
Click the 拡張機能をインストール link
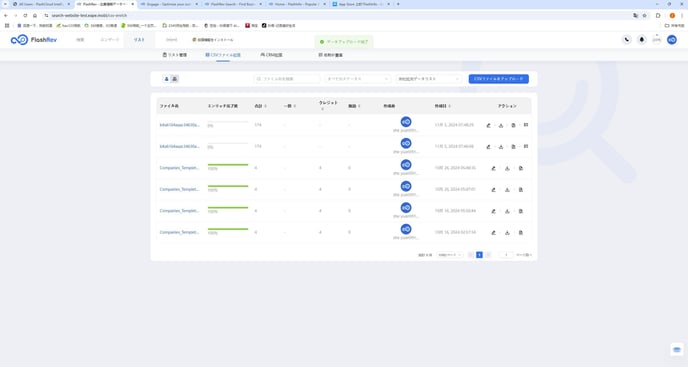tap(213, 40)
